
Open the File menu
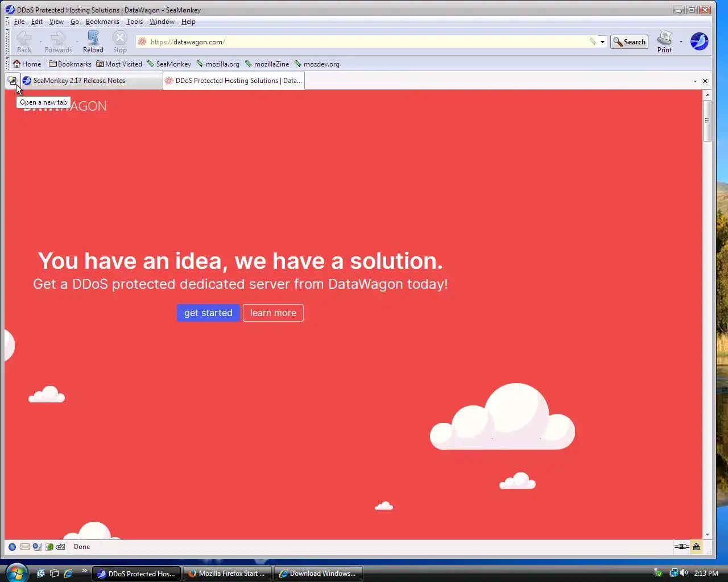[x=19, y=22]
